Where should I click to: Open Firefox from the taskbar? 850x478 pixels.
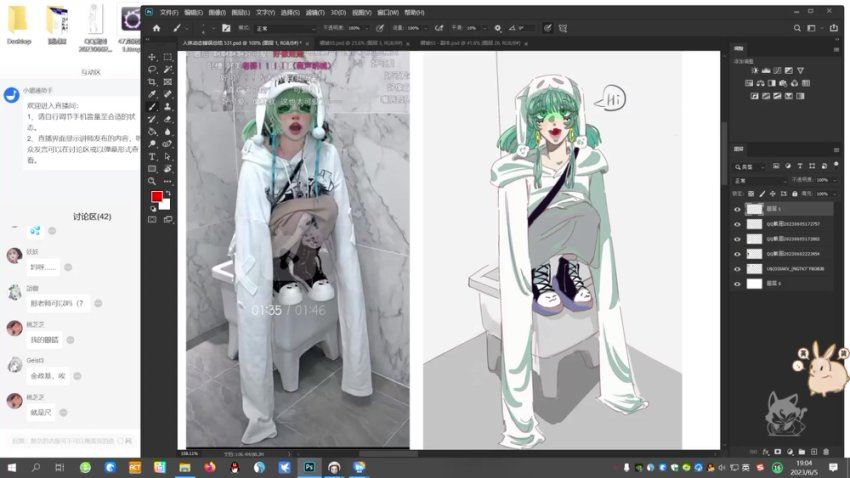tap(210, 467)
